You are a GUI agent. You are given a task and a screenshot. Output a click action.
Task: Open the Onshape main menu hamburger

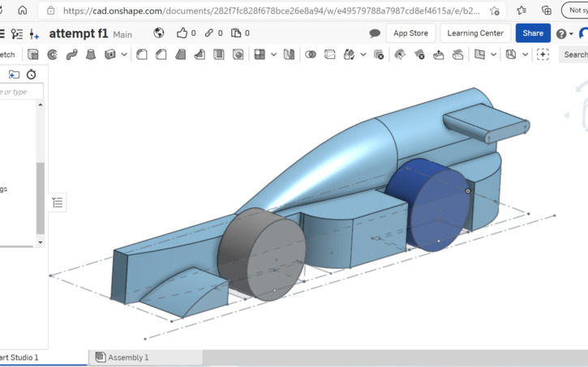pos(2,34)
